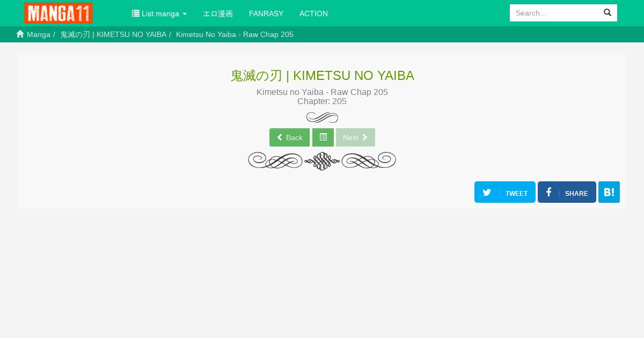Open 鬼滅の刃 | KIMETSU NO YAIBA breadcrumb link
The width and height of the screenshot is (644, 338).
click(x=113, y=34)
